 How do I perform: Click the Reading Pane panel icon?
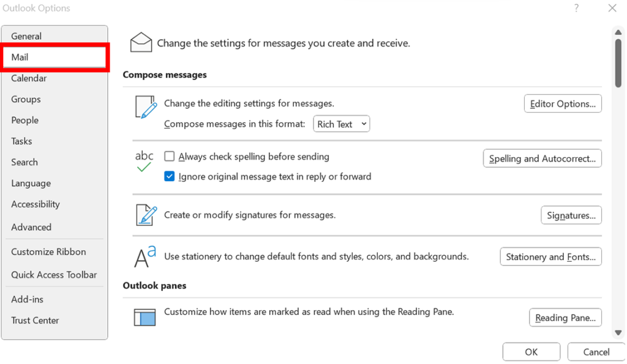pos(144,317)
